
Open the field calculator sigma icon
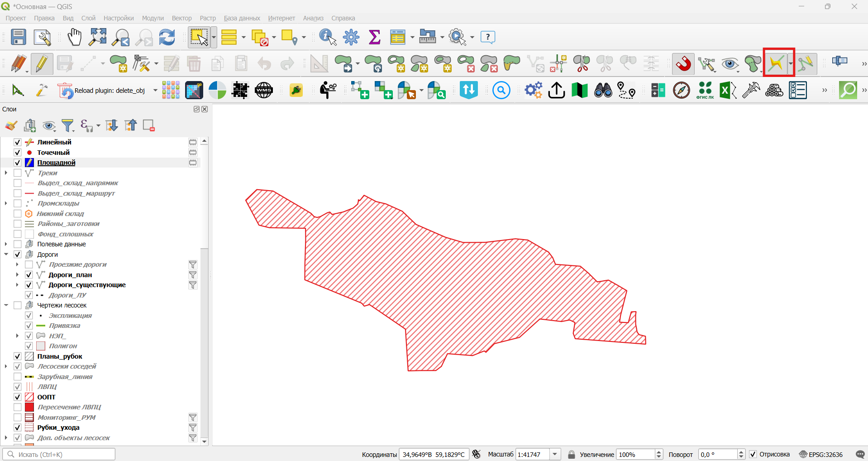(374, 37)
